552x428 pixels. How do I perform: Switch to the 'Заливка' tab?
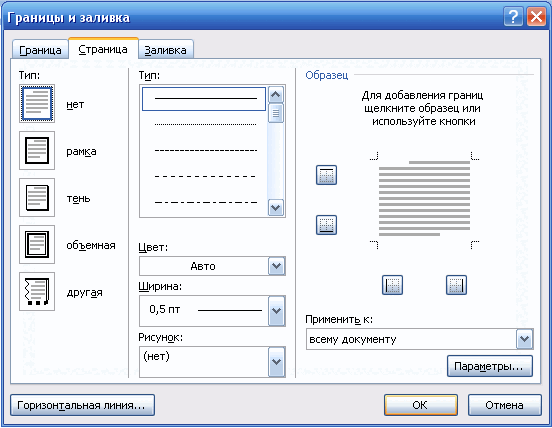pyautogui.click(x=165, y=50)
